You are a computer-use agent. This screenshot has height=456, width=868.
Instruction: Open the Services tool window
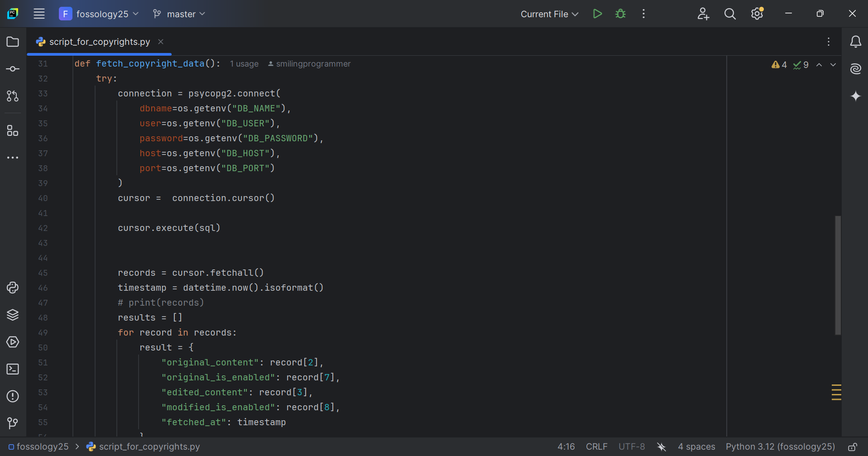tap(13, 342)
